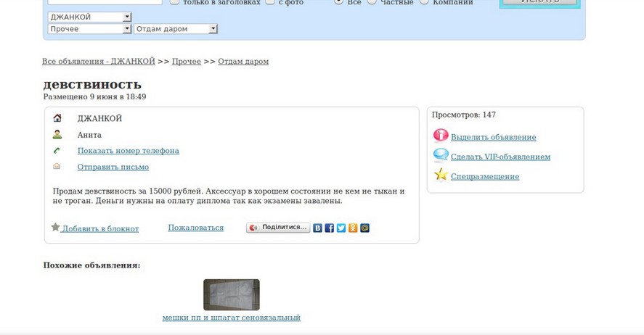Click Отправить письмо link
This screenshot has width=644, height=335.
click(x=113, y=167)
